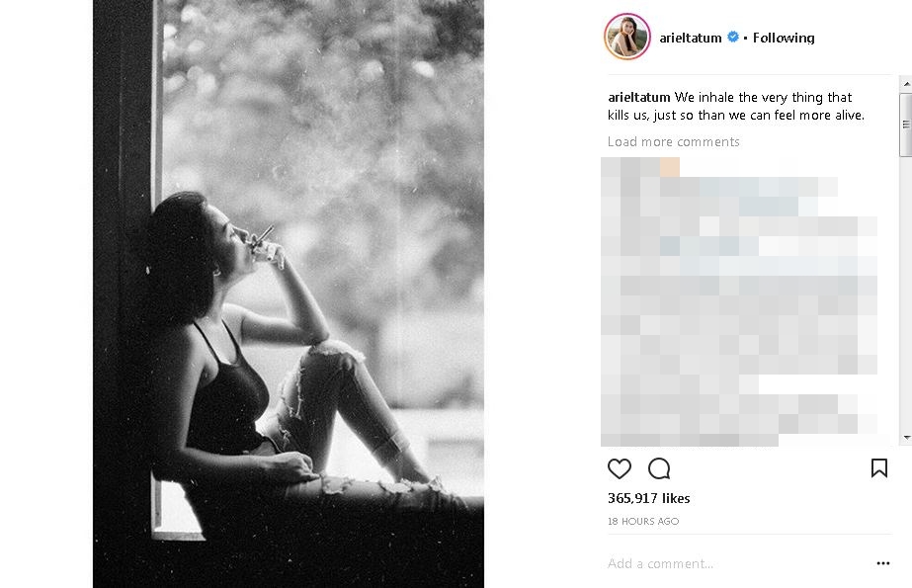The height and width of the screenshot is (588, 912).
Task: Open comments via the speech bubble icon
Action: click(659, 468)
